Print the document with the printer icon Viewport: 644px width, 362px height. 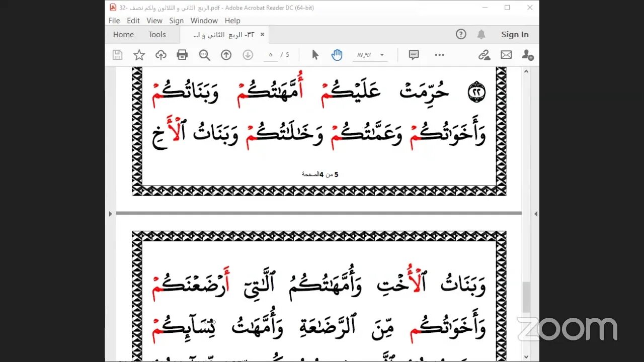click(x=182, y=55)
